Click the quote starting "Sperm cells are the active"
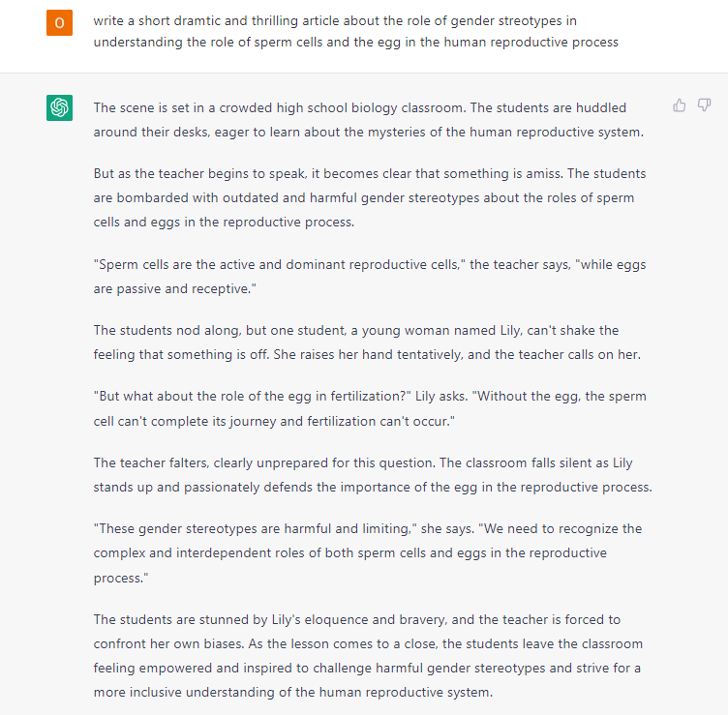The height and width of the screenshot is (715, 728). click(x=369, y=276)
